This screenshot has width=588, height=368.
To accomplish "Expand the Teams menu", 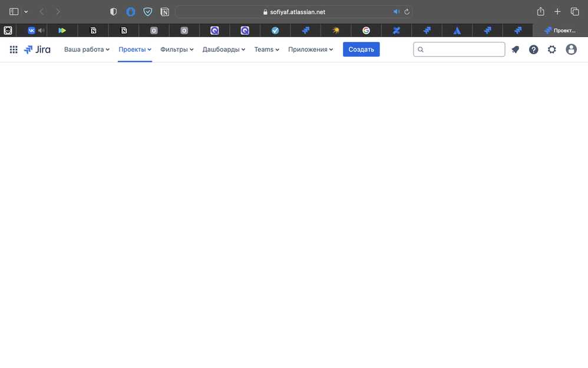I will click(267, 50).
